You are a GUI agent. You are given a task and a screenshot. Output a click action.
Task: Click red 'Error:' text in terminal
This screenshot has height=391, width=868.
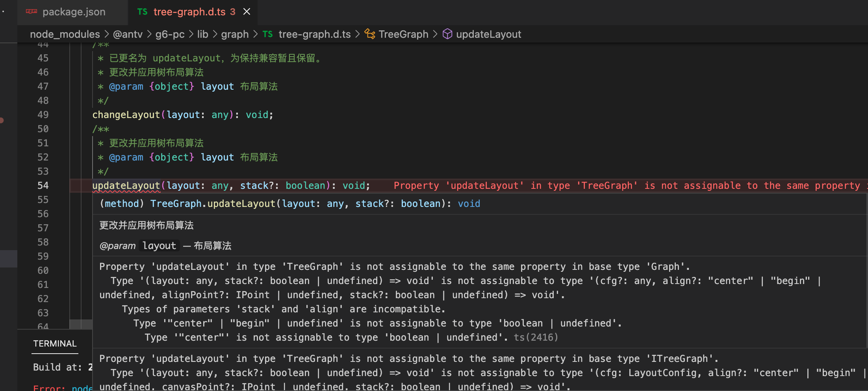click(49, 387)
